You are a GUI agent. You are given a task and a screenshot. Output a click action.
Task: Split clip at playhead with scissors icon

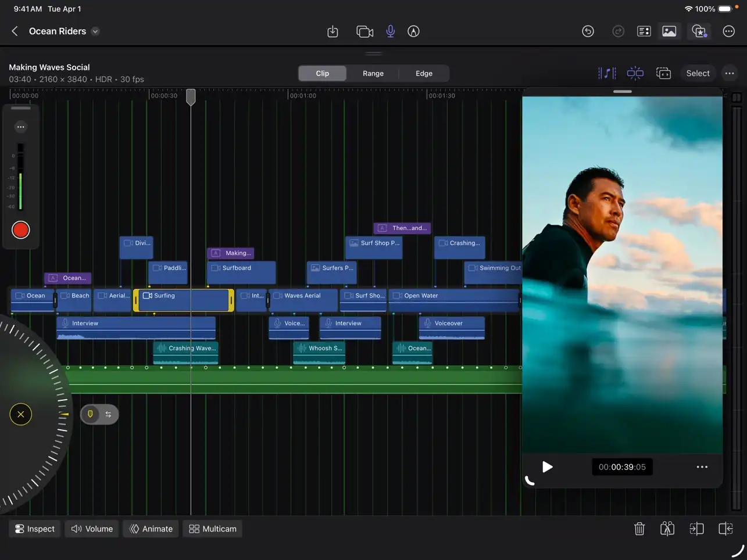coord(667,529)
